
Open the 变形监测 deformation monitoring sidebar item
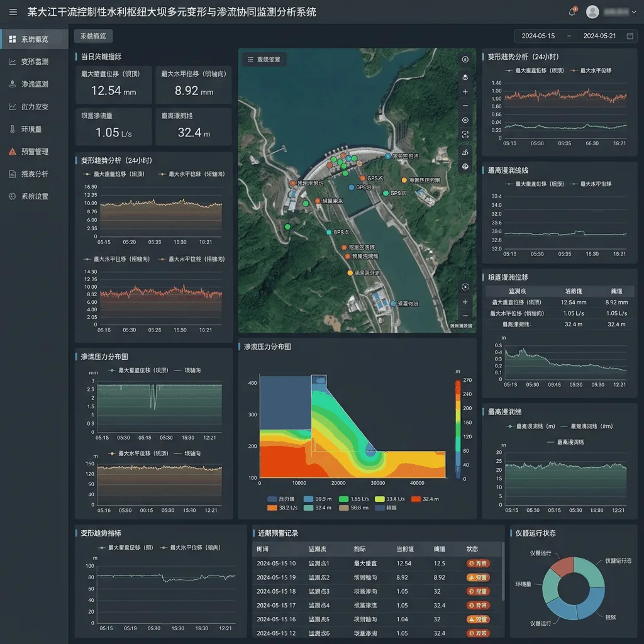[35, 62]
